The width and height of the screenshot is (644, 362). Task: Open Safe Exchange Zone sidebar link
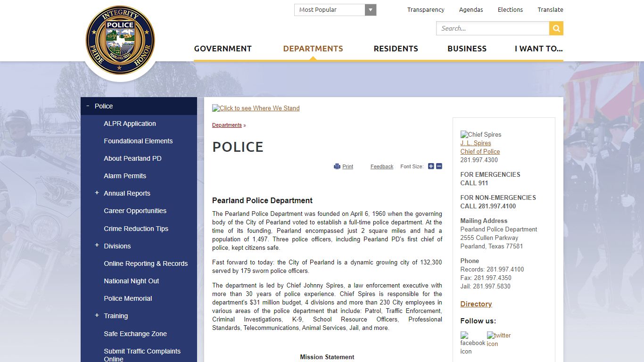[x=135, y=334]
